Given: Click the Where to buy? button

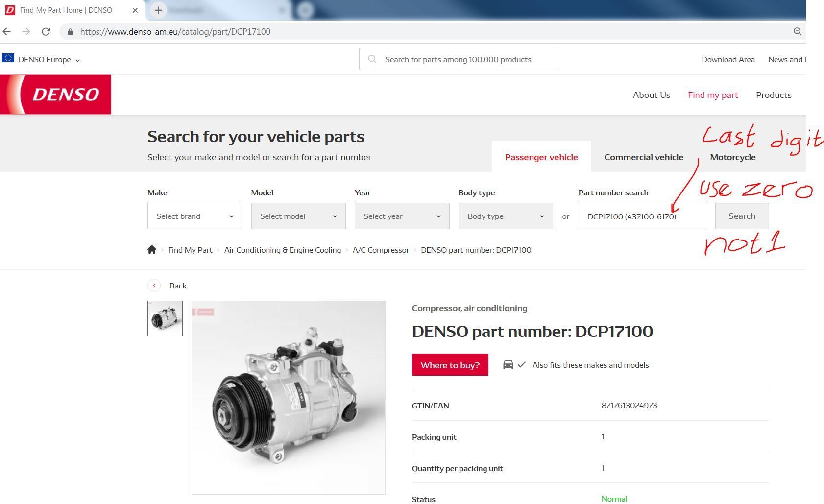Looking at the screenshot, I should [x=450, y=365].
